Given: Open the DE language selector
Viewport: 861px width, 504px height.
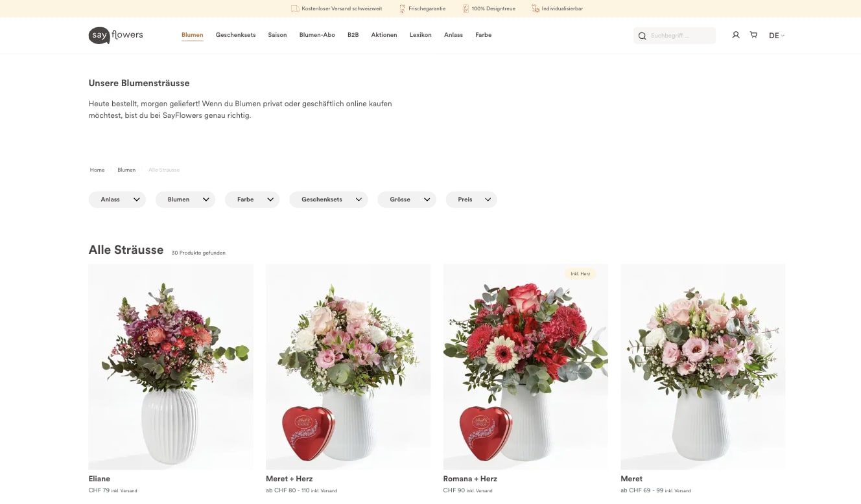Looking at the screenshot, I should pos(777,36).
